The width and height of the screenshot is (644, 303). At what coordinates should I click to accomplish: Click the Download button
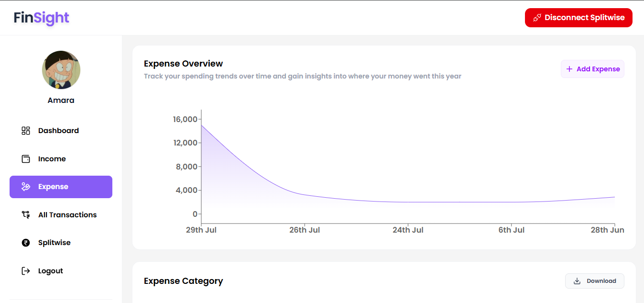click(x=595, y=281)
